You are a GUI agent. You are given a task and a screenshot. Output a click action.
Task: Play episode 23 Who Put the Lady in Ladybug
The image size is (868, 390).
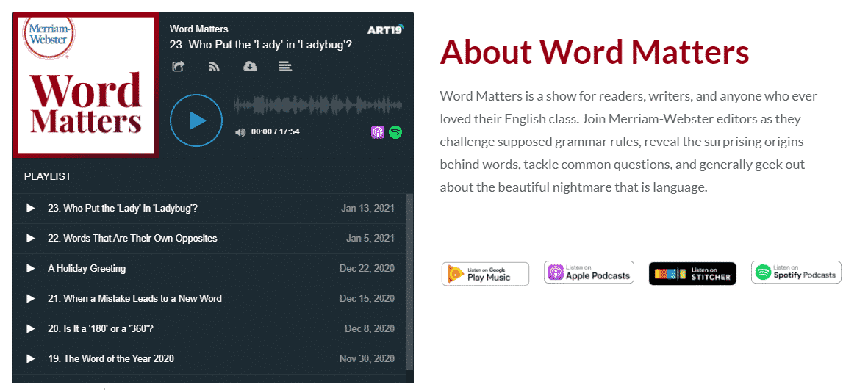[31, 209]
